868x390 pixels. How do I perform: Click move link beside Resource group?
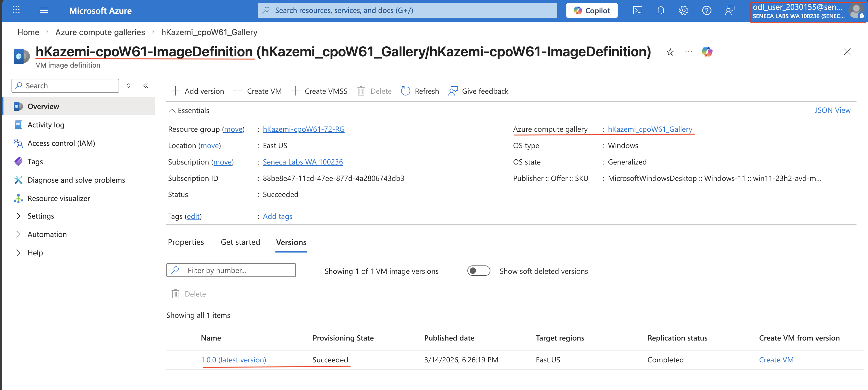coord(233,129)
